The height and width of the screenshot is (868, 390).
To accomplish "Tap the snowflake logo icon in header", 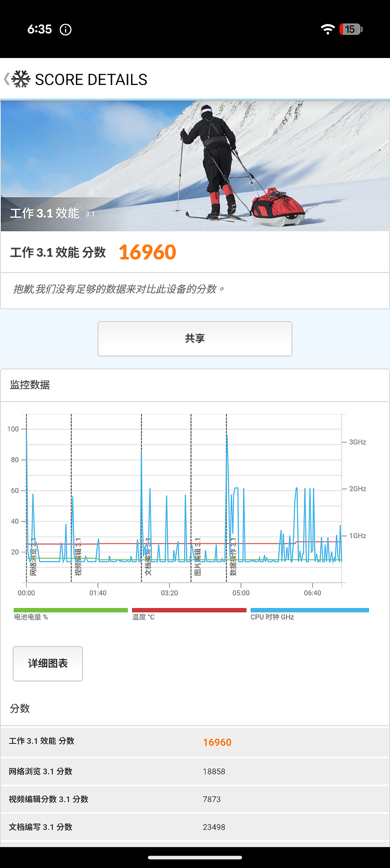I will (x=21, y=79).
